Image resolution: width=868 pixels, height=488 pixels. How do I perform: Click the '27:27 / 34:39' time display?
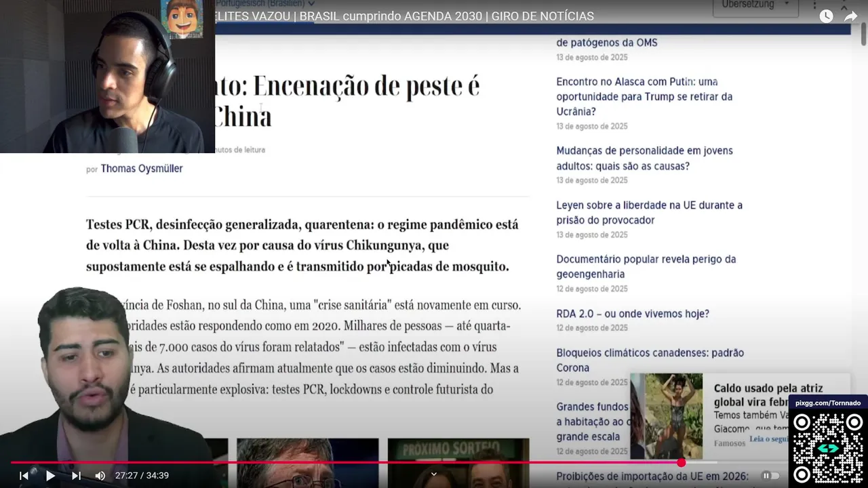tap(142, 476)
